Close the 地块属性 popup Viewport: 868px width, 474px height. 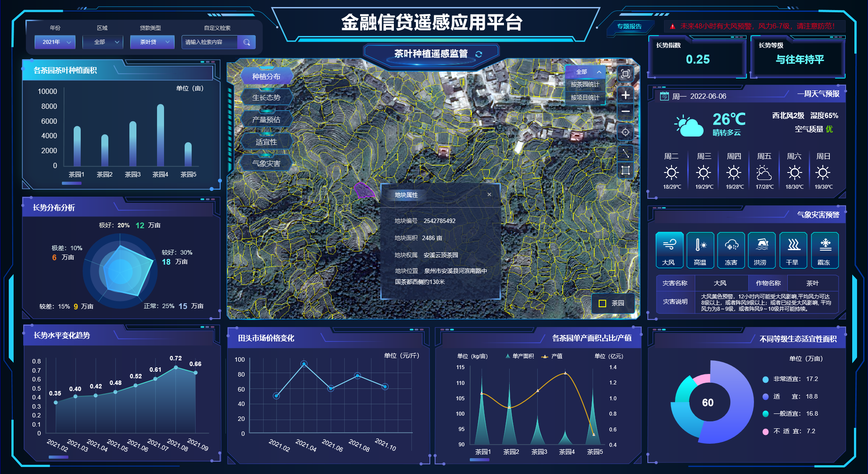click(x=489, y=194)
